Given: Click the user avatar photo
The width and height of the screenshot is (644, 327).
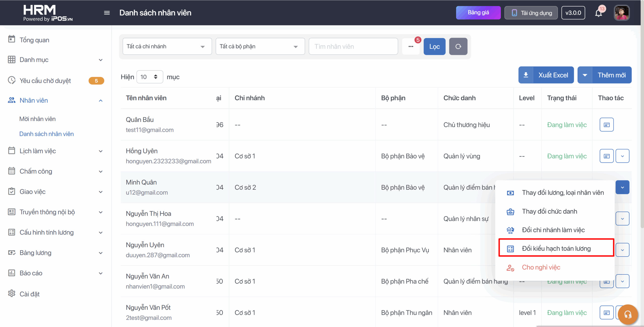Looking at the screenshot, I should (x=622, y=13).
